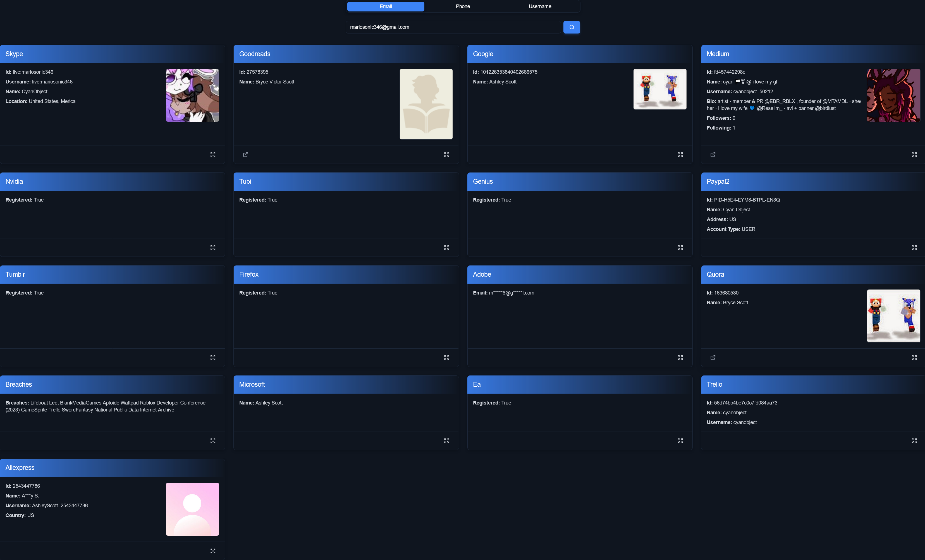
Task: Expand the Quora card
Action: 914,358
